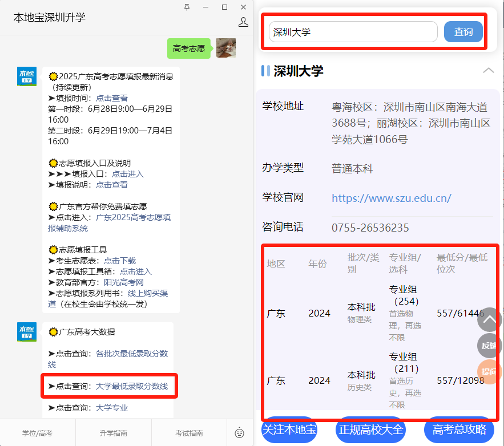Open the orange 提问 floating button

(489, 372)
